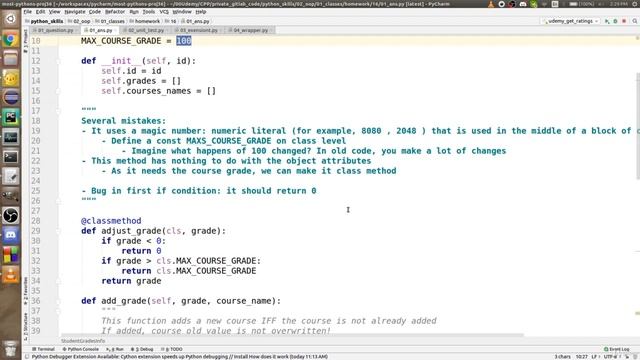Image resolution: width=640 pixels, height=360 pixels.
Task: Close the 01_ans.py tab with its x
Action: click(x=115, y=30)
